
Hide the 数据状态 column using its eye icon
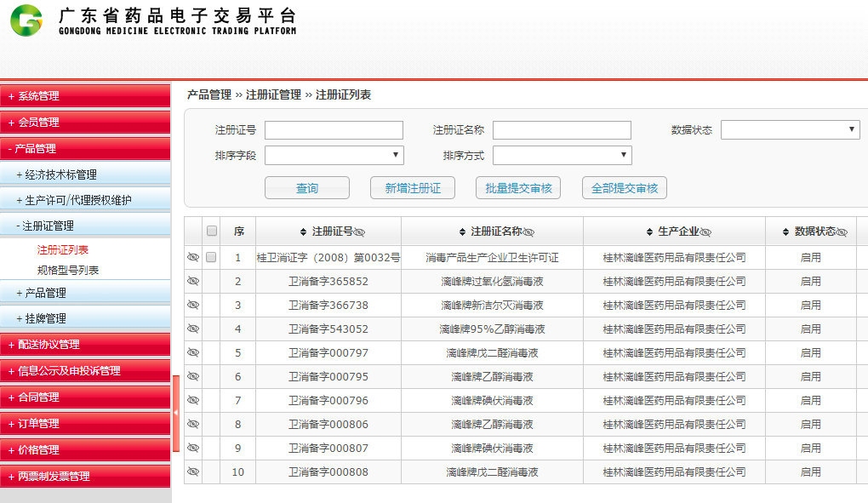coord(842,232)
